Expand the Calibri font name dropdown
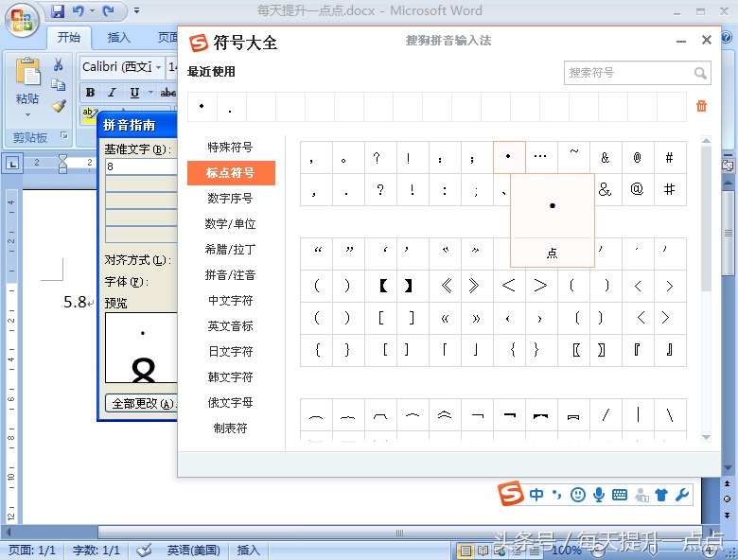Screen dimensions: 738x560 pyautogui.click(x=157, y=67)
